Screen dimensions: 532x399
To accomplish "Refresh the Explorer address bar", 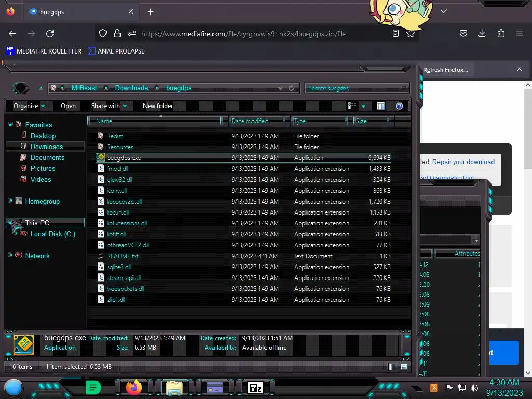I will click(x=291, y=88).
